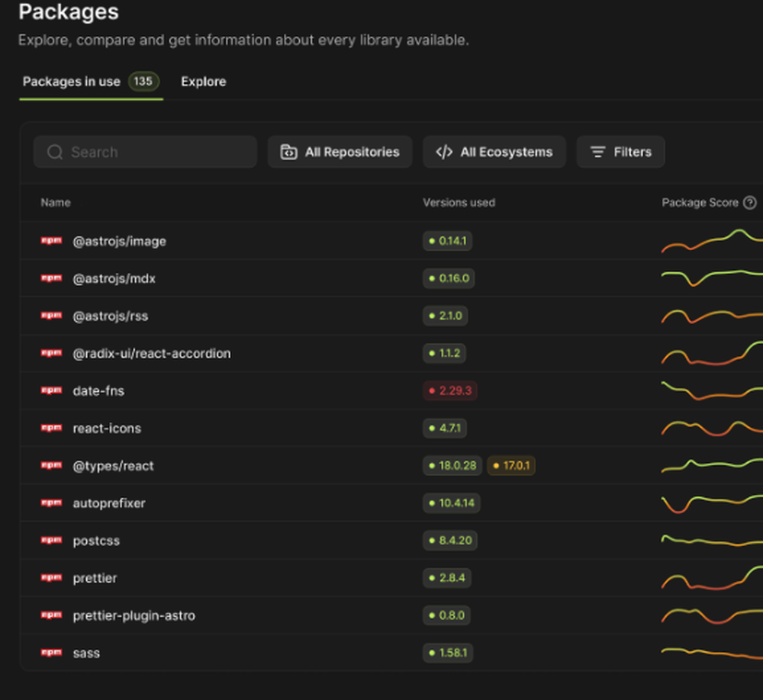Click the score sparkline for react-icons
763x700 pixels.
click(x=712, y=428)
